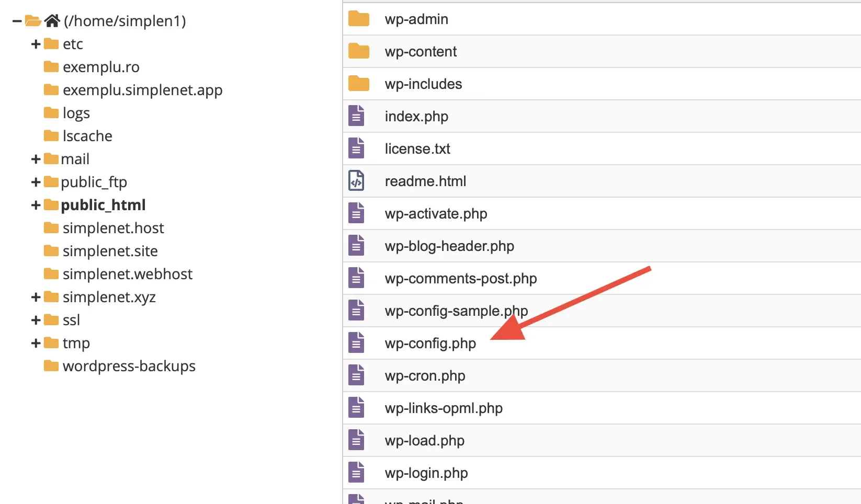Screen dimensions: 861x504
Task: Click the wp-config-sample.php file icon
Action: [356, 311]
